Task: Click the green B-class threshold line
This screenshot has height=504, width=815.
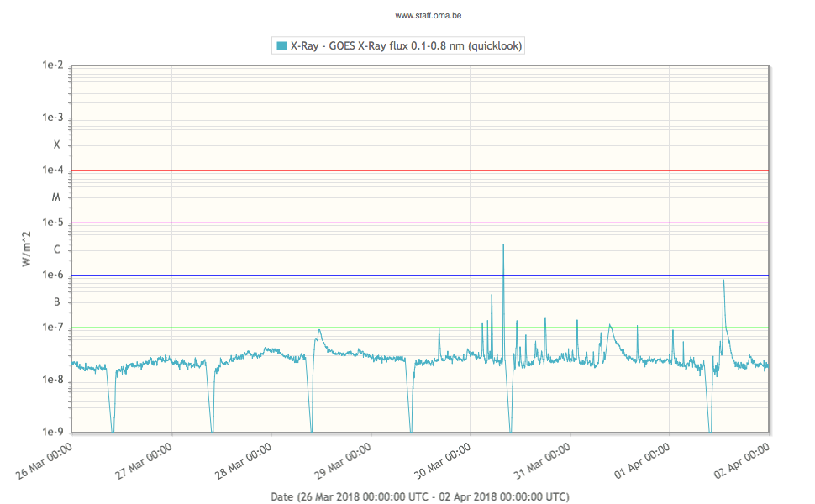Action: pos(420,328)
